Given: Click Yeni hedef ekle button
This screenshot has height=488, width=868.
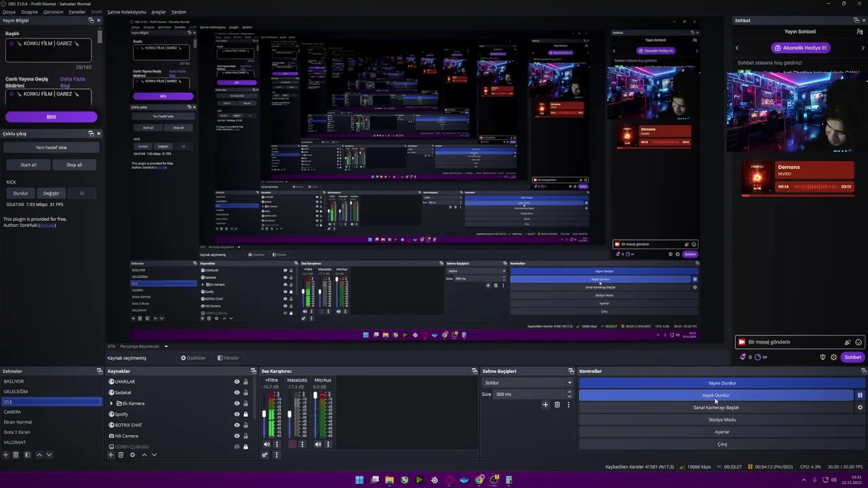Looking at the screenshot, I should tap(51, 147).
